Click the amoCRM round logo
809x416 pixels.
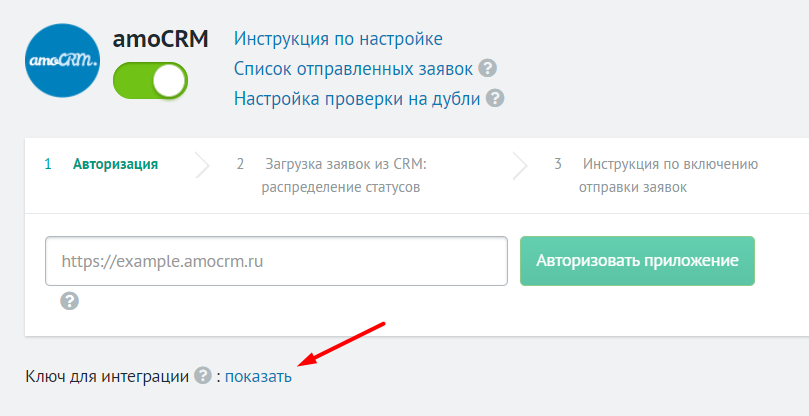62,60
